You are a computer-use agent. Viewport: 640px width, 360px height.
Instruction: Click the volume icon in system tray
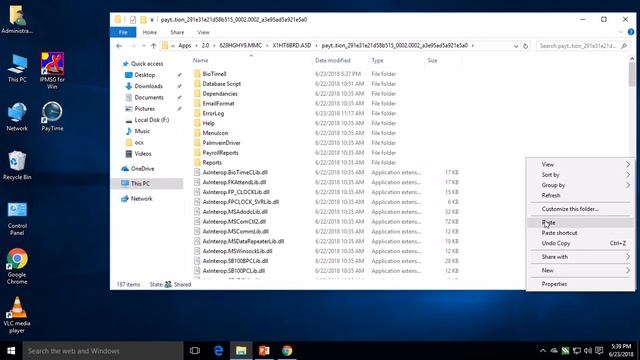(588, 351)
